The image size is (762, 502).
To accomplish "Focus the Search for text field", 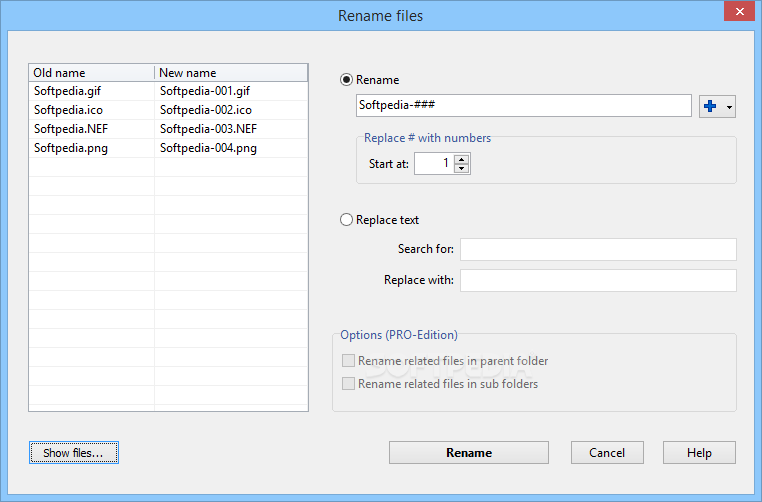I will 598,249.
